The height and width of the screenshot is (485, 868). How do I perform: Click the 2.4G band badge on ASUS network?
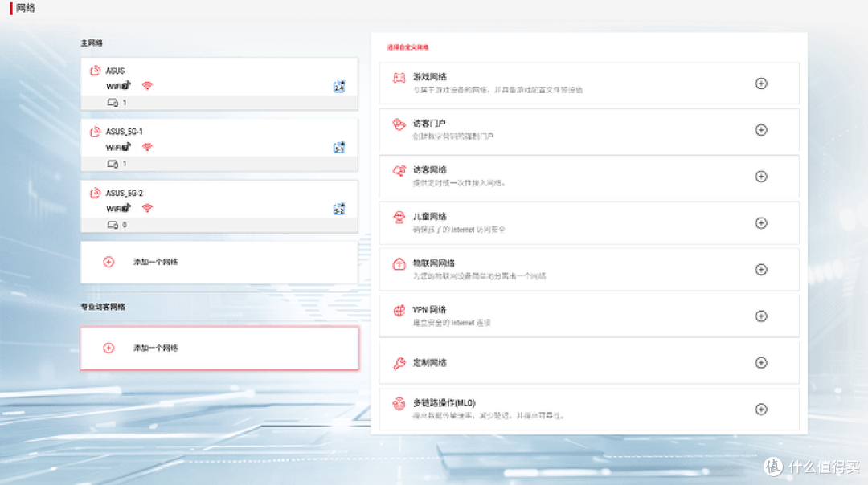(339, 86)
